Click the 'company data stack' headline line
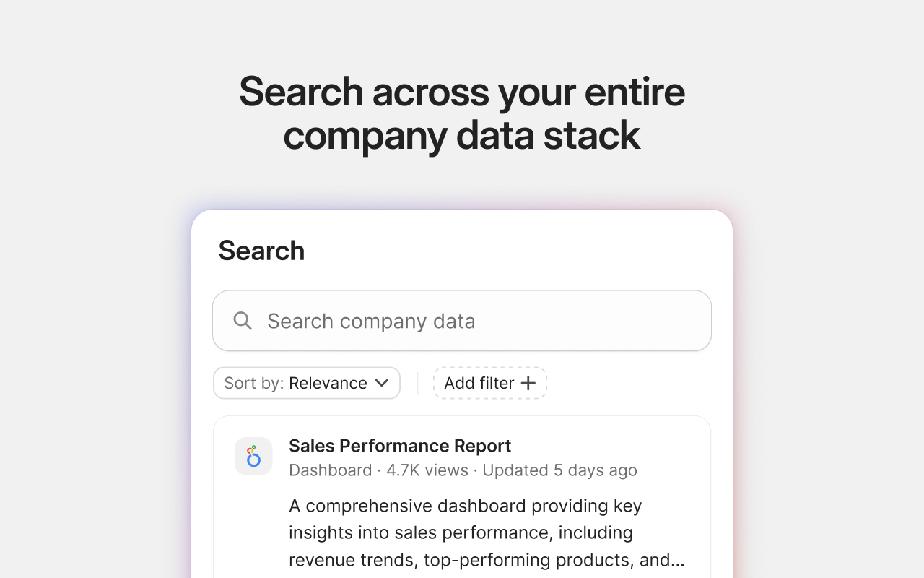 tap(462, 136)
